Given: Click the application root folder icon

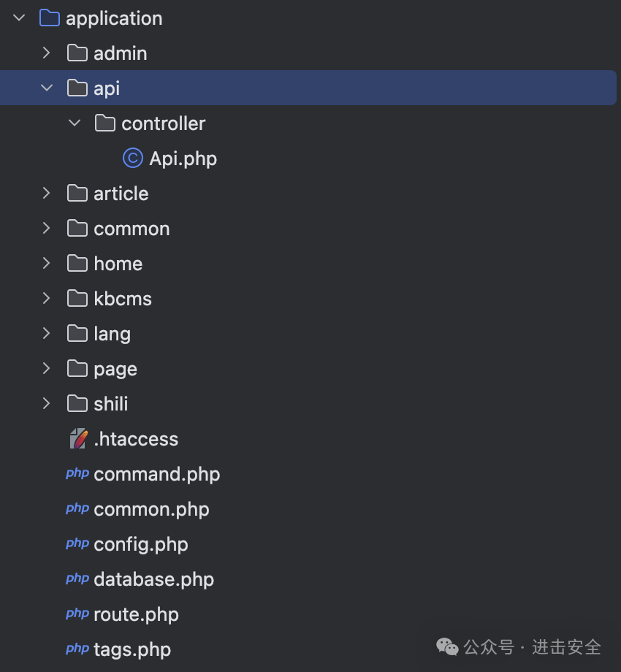Looking at the screenshot, I should (49, 18).
